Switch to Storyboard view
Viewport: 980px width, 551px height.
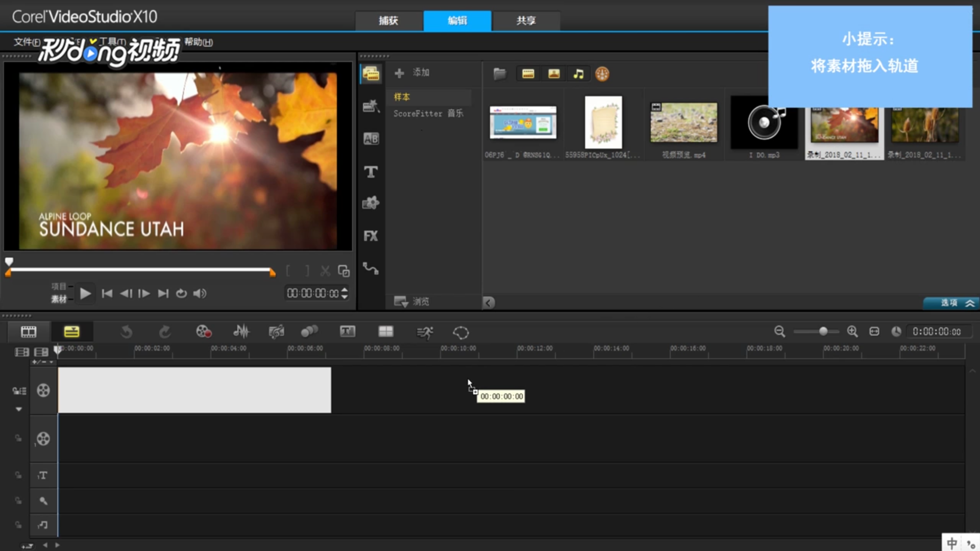click(x=29, y=332)
